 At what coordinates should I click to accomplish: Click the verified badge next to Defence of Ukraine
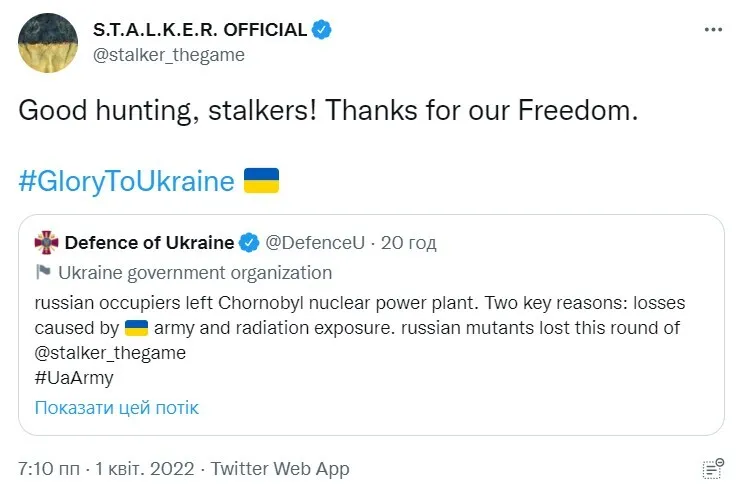(x=250, y=242)
